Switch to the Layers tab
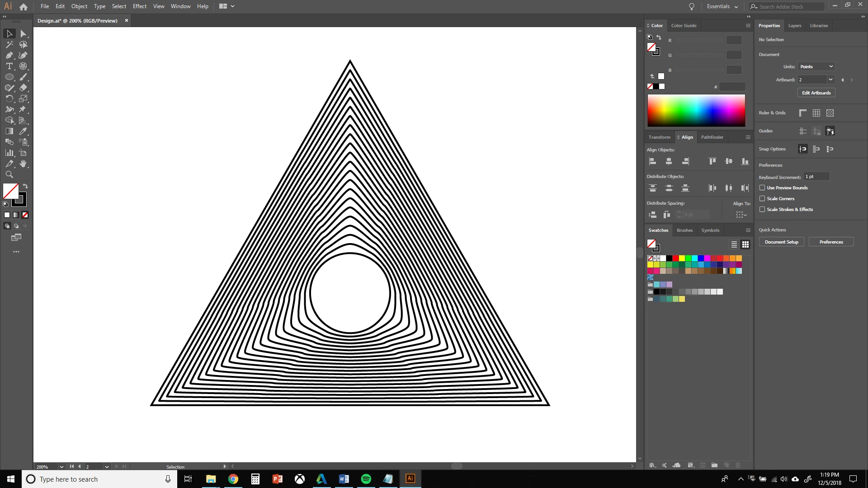Viewport: 868px width, 488px height. coord(794,26)
